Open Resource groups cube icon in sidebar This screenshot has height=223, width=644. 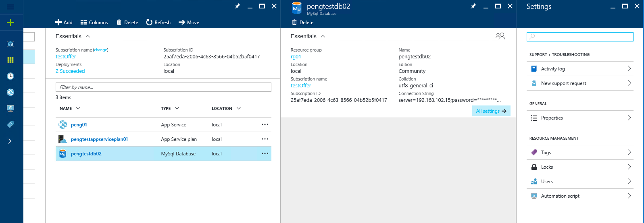point(10,44)
